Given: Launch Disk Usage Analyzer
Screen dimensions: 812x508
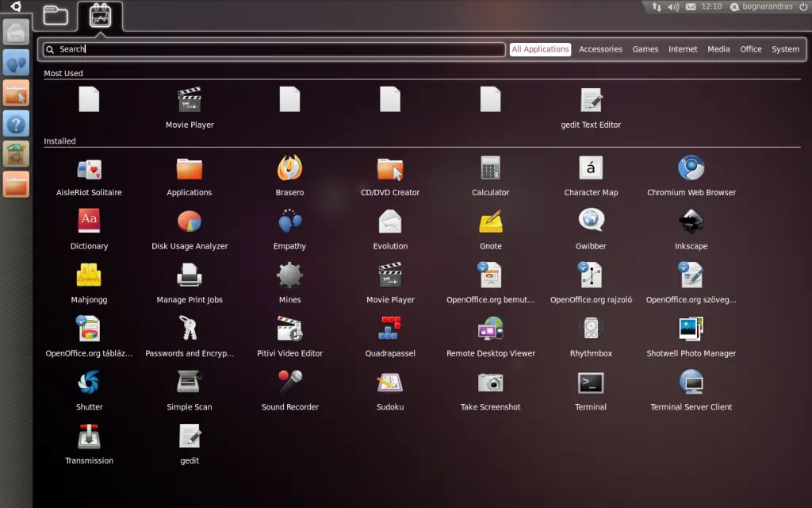Looking at the screenshot, I should 190,230.
